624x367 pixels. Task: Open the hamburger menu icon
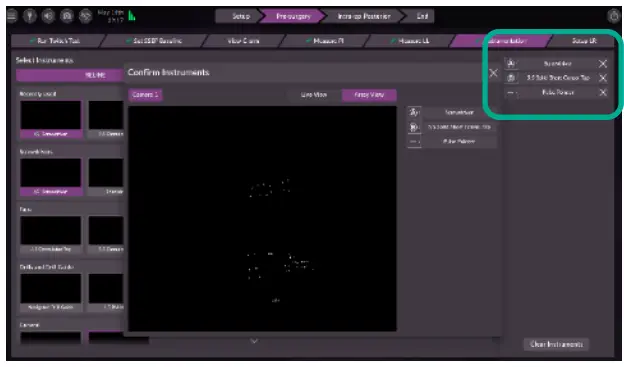pos(12,16)
